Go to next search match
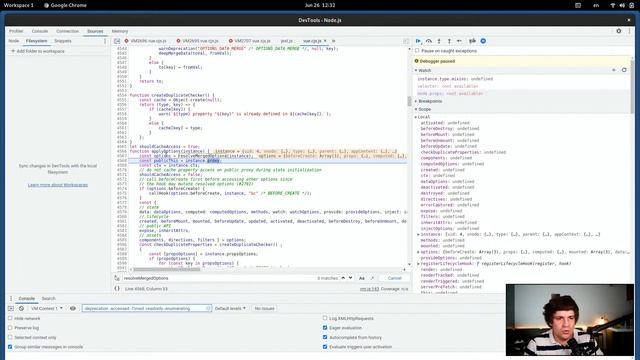 [x=350, y=278]
